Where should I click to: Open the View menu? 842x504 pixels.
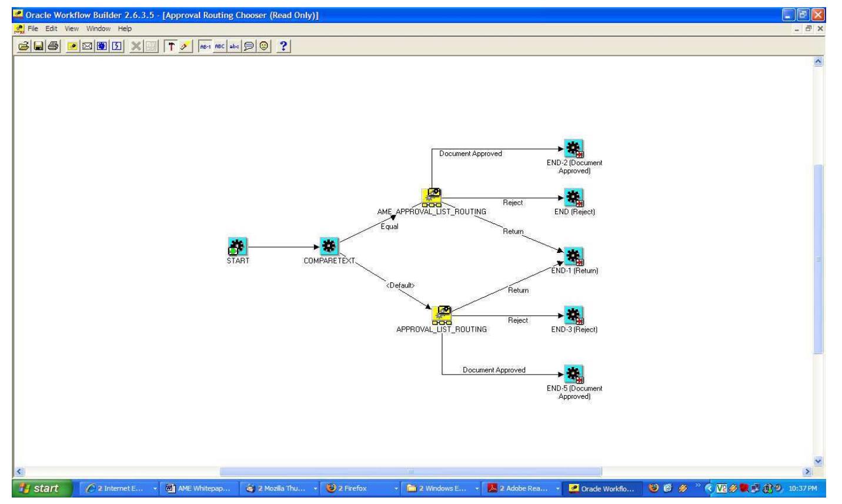(x=72, y=28)
